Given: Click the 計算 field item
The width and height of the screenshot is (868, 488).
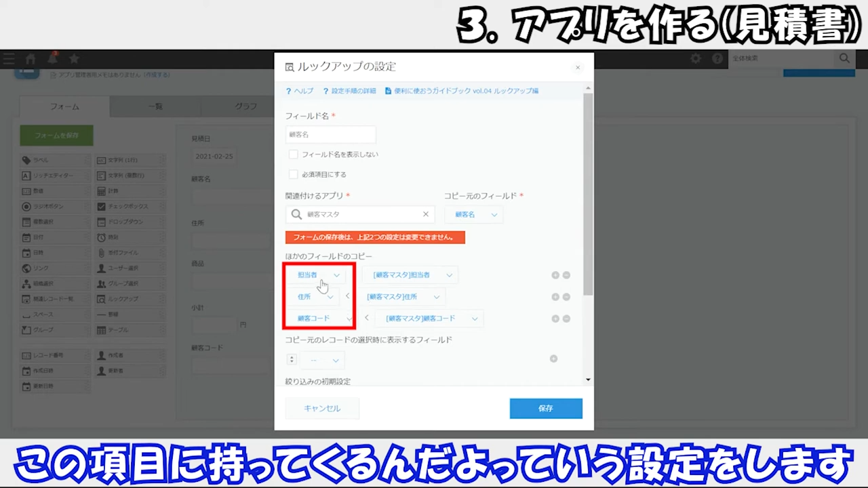Looking at the screenshot, I should pyautogui.click(x=130, y=191).
